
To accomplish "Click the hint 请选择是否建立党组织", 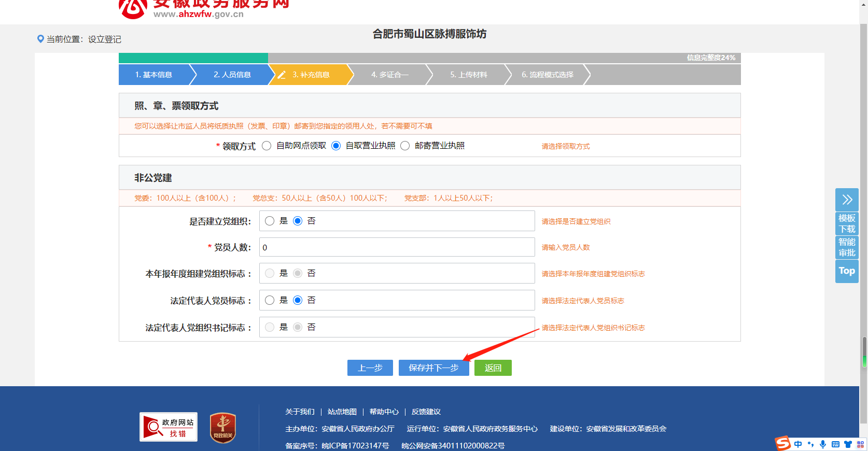I will click(576, 221).
